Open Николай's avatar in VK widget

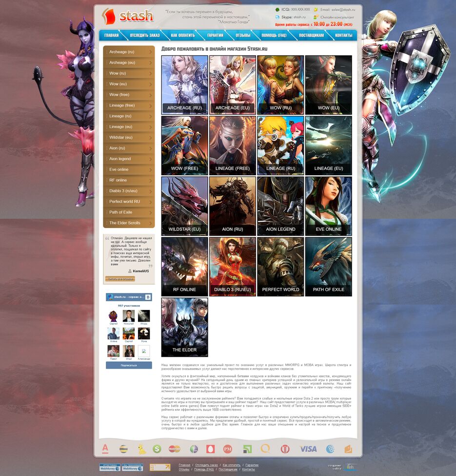coord(129,316)
